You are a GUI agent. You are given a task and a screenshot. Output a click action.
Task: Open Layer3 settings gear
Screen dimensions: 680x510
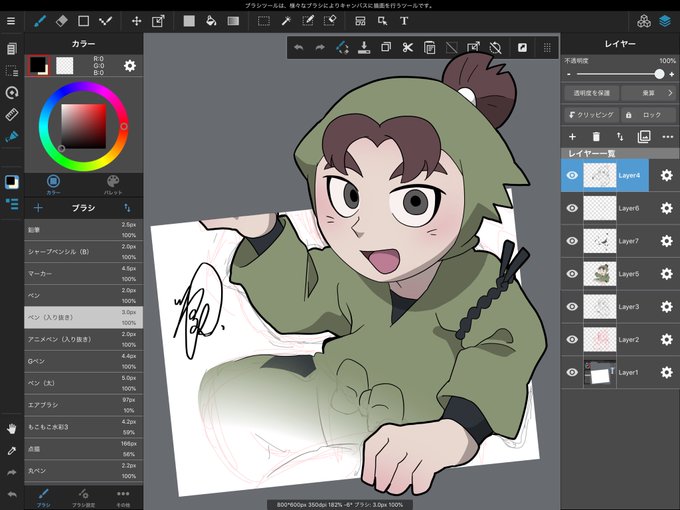click(x=667, y=307)
